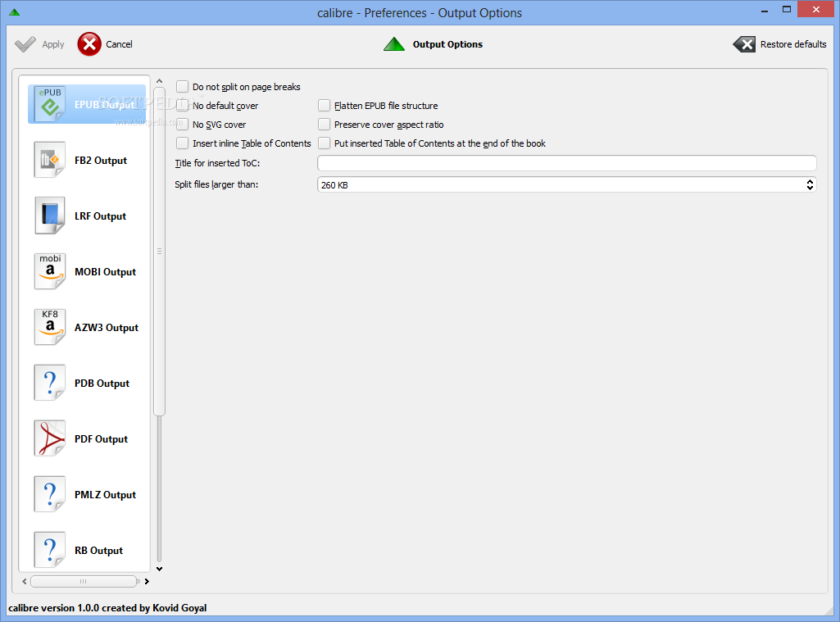Image resolution: width=840 pixels, height=622 pixels.
Task: Click the Output Options heading text
Action: (x=447, y=44)
